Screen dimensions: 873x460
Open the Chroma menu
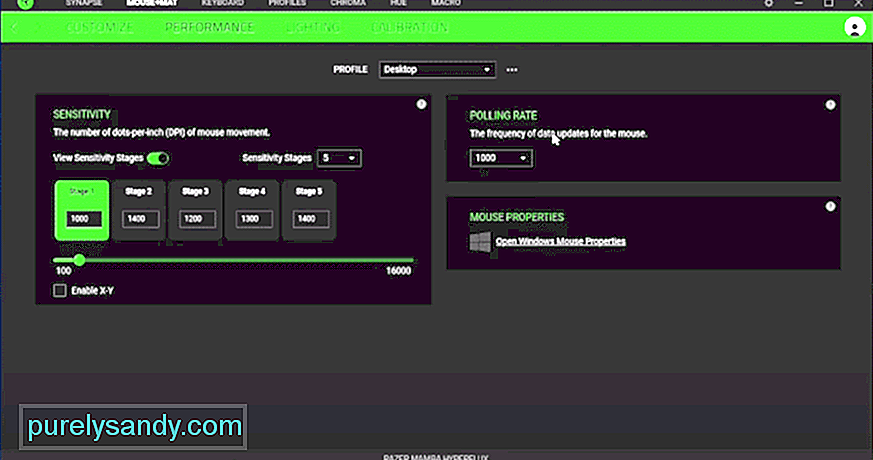tap(348, 3)
